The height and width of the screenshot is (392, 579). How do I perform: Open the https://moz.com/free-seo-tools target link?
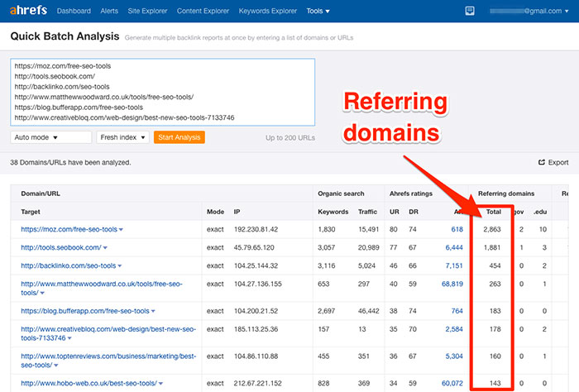[x=69, y=229]
